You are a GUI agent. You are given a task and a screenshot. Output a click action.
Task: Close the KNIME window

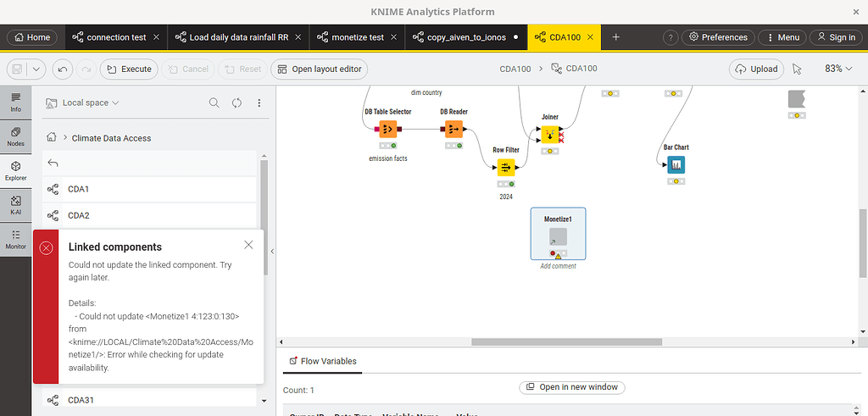[855, 12]
